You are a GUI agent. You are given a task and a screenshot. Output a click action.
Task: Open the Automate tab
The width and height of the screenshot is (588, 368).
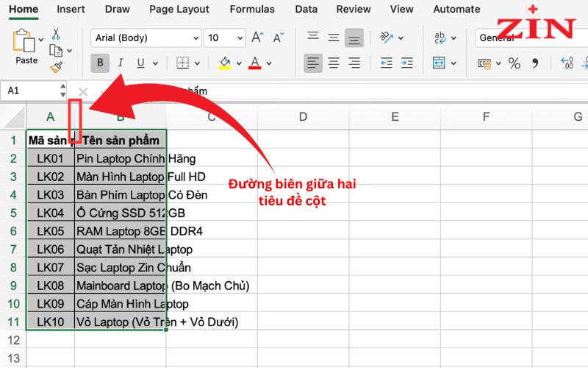(x=456, y=9)
